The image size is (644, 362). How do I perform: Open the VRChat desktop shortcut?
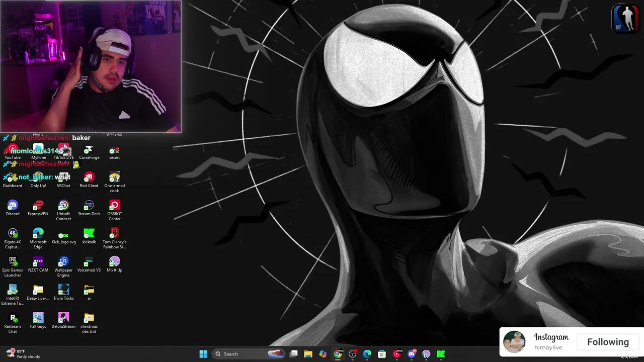click(63, 179)
